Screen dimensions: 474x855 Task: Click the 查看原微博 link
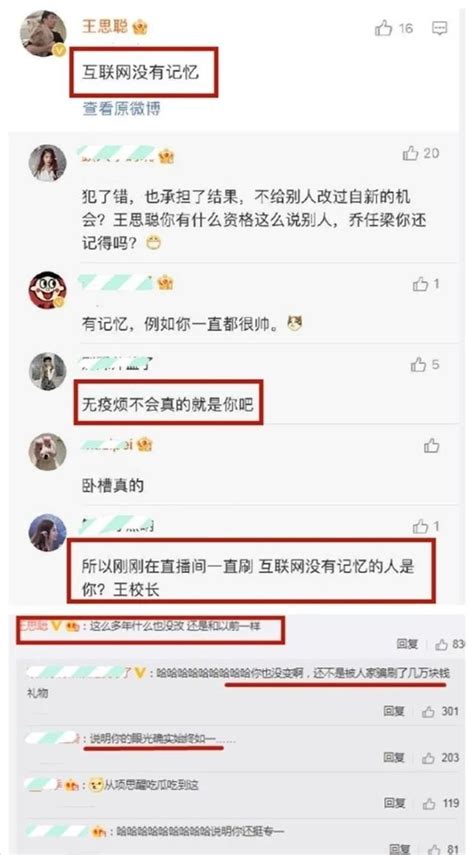click(122, 109)
